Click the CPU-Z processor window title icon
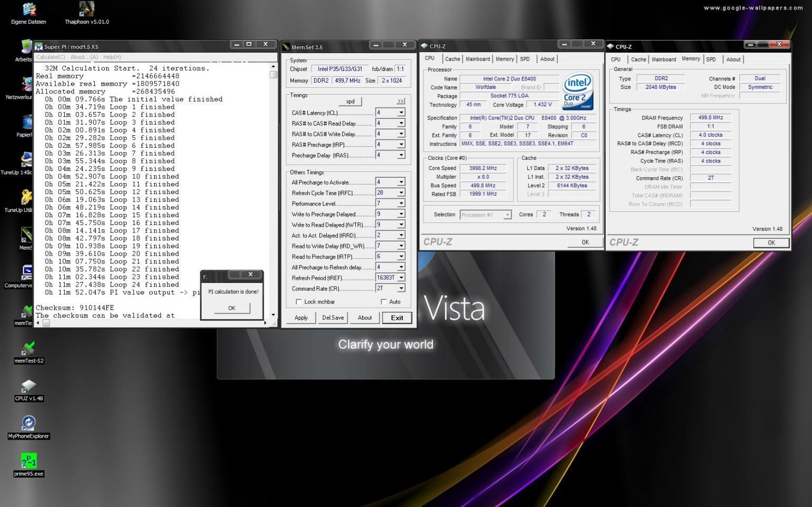The image size is (812, 507). (424, 46)
